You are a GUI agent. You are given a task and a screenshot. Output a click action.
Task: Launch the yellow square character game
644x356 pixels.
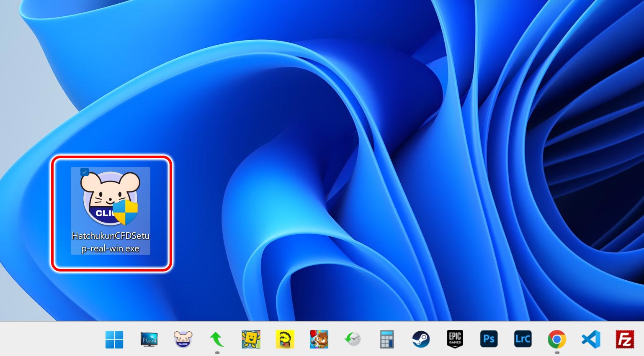(251, 339)
